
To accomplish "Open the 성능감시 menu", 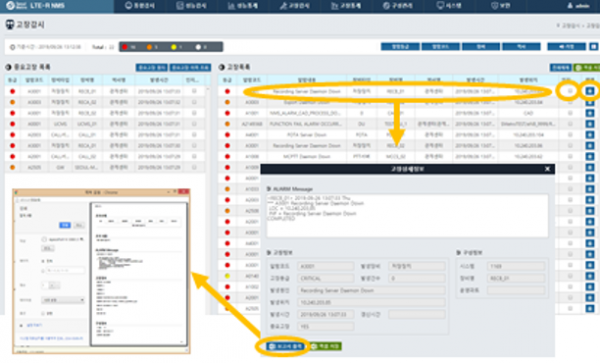I will click(191, 6).
